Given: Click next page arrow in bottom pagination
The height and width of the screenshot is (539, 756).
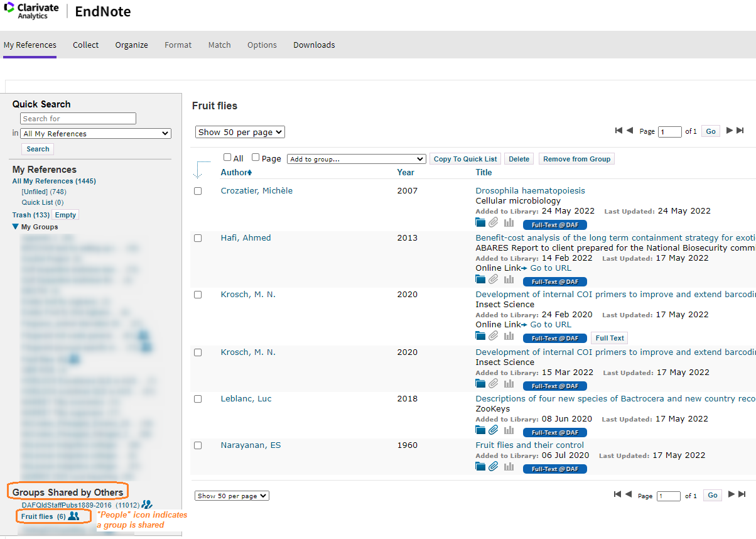Looking at the screenshot, I should (x=730, y=494).
